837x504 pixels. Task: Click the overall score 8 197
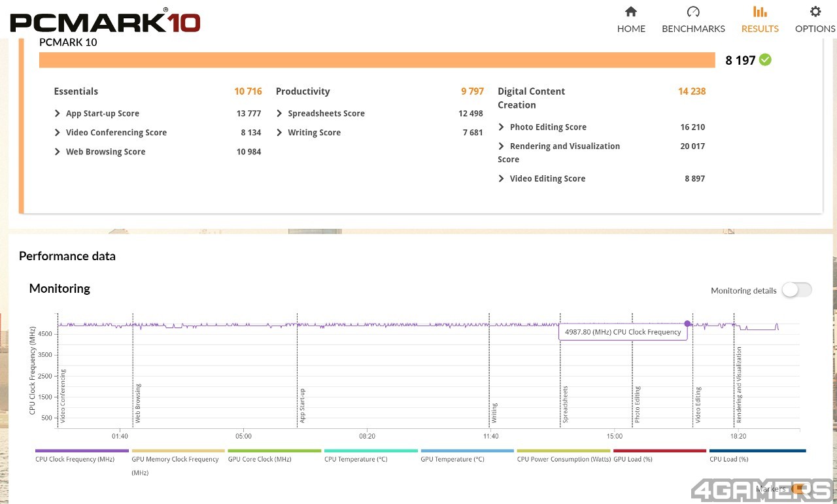coord(740,60)
